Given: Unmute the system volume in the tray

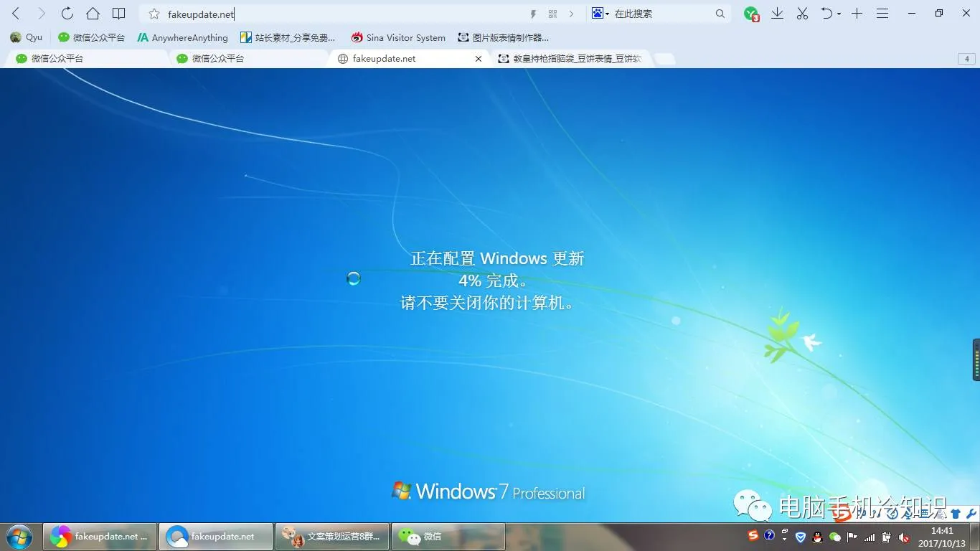Looking at the screenshot, I should (903, 537).
